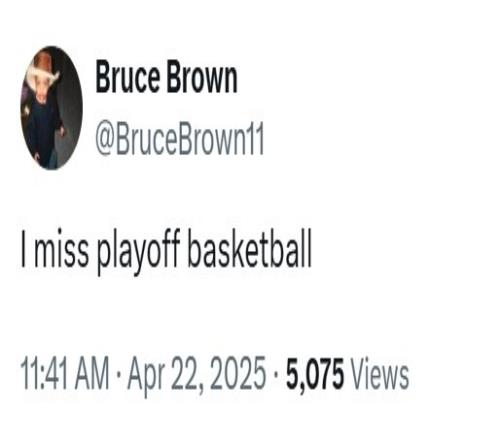Click the 5,075 view count number
This screenshot has height=440, width=500.
pos(314,374)
